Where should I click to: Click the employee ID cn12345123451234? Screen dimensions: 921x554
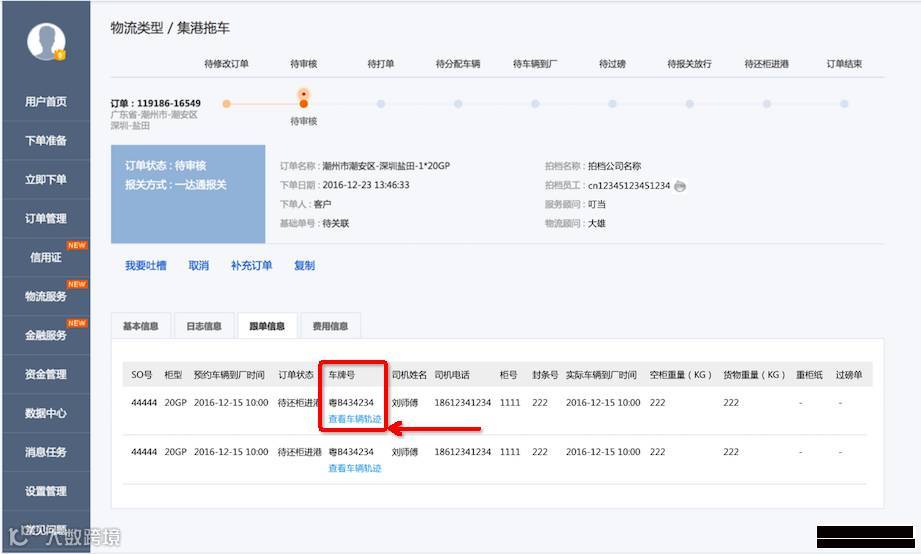tap(629, 186)
